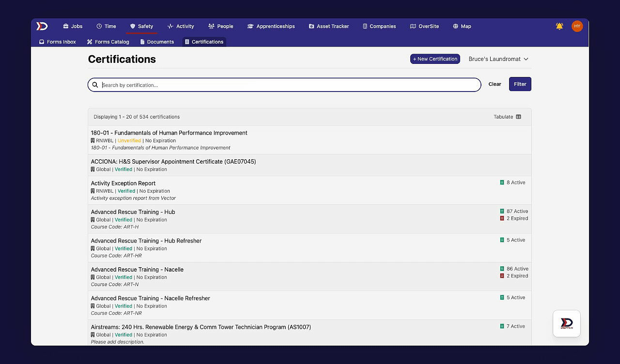Click the 87 Active count
Screen dimensions: 620x364
click(514, 211)
